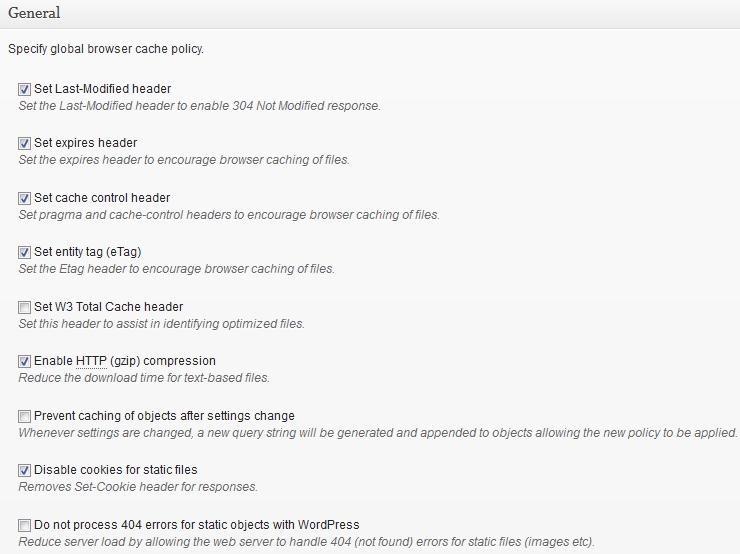Image resolution: width=740 pixels, height=554 pixels.
Task: Toggle the Enable HTTP (gzip) compression checkbox
Action: coord(25,361)
